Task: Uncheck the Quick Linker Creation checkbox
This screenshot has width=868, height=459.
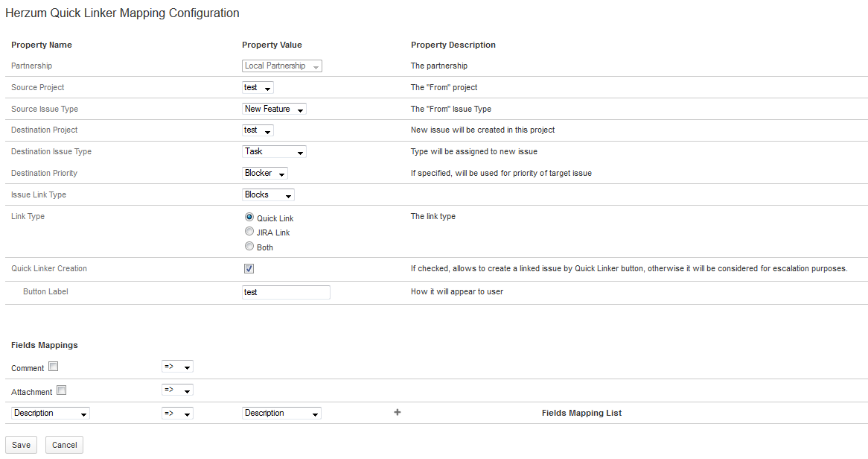Action: pos(249,269)
